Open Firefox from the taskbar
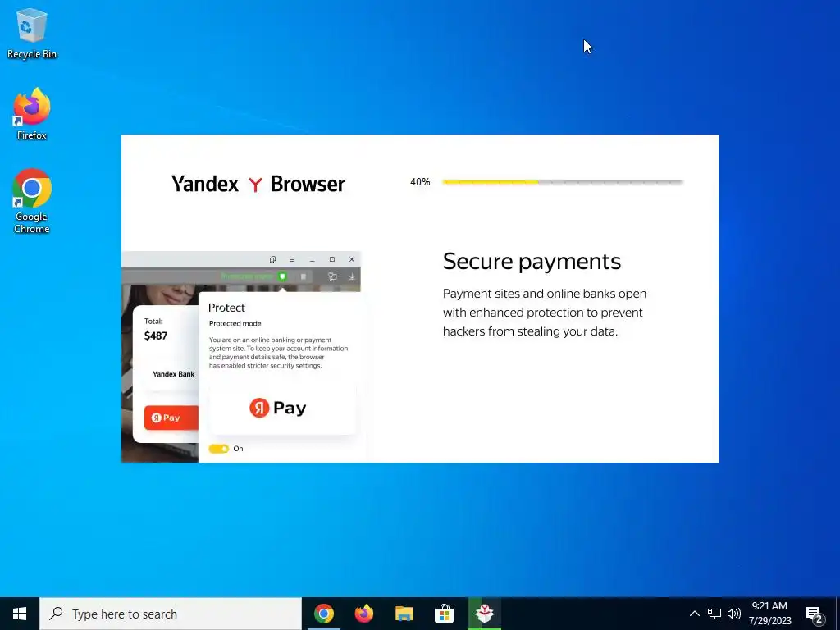Image resolution: width=840 pixels, height=630 pixels. (363, 614)
